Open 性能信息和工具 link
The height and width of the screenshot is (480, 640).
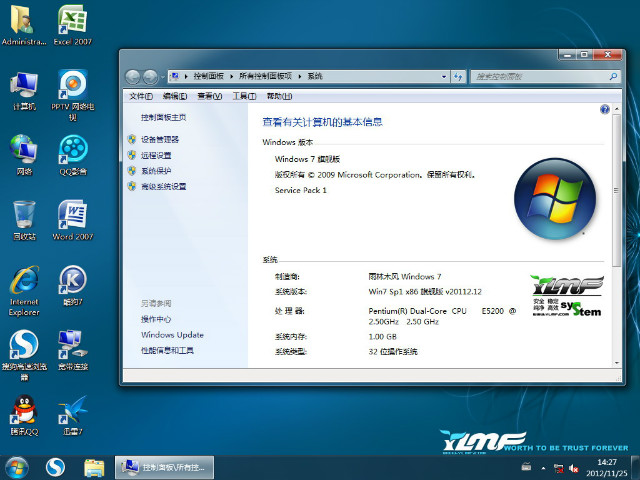pyautogui.click(x=167, y=351)
